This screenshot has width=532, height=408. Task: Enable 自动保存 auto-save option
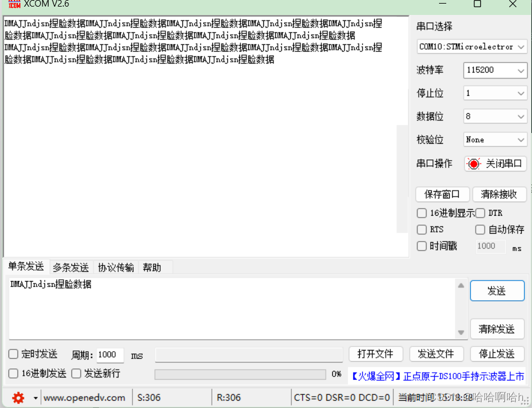[x=480, y=229]
